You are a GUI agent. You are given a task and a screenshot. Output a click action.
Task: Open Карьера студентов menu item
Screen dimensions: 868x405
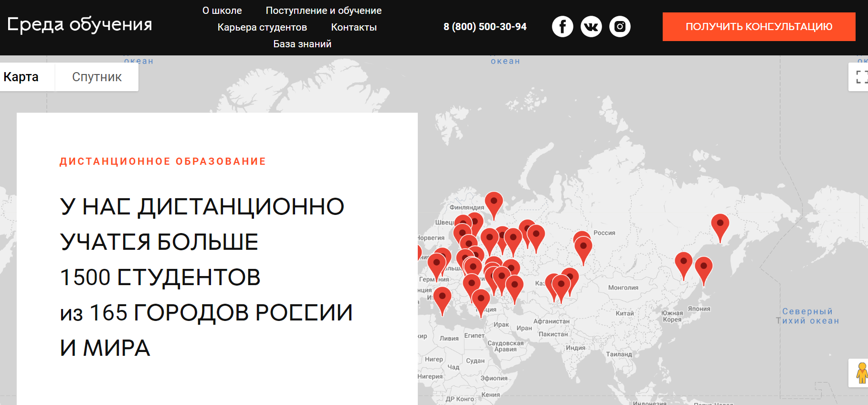(x=262, y=27)
